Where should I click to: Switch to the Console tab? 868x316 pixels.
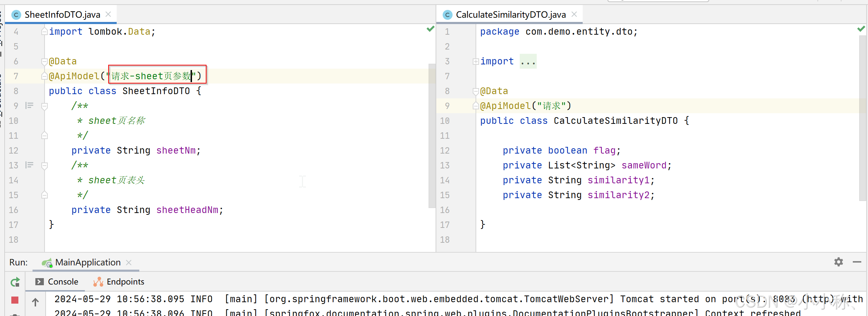pos(63,282)
